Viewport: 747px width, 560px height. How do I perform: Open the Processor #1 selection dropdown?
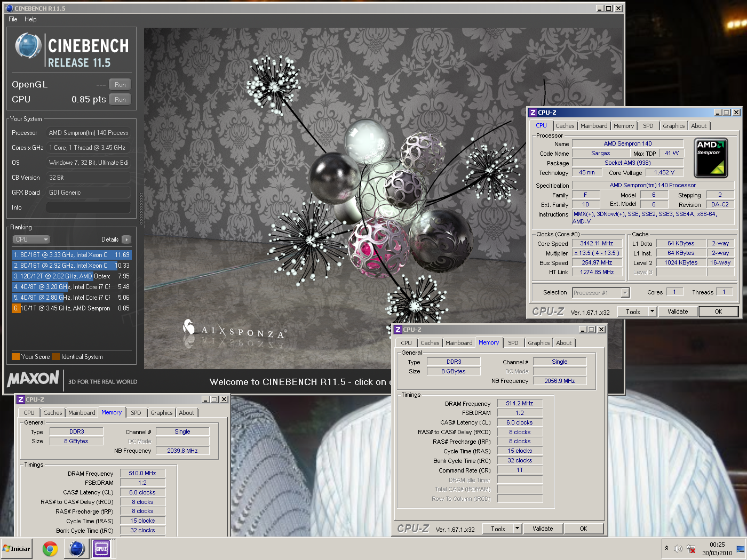click(601, 293)
